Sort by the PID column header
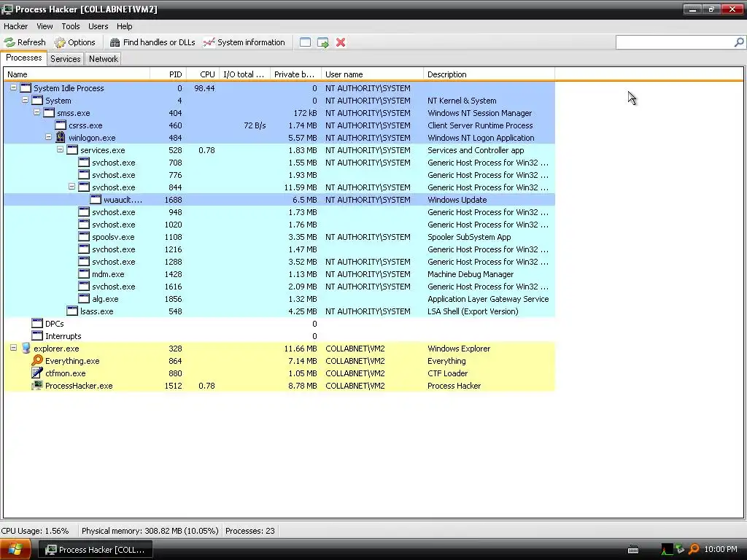The image size is (747, 560). pyautogui.click(x=169, y=74)
